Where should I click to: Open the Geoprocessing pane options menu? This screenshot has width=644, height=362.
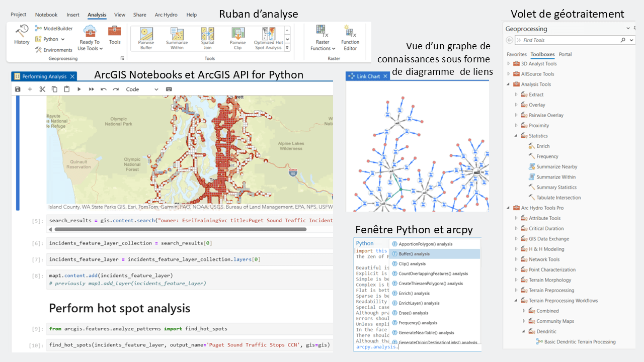pyautogui.click(x=628, y=29)
